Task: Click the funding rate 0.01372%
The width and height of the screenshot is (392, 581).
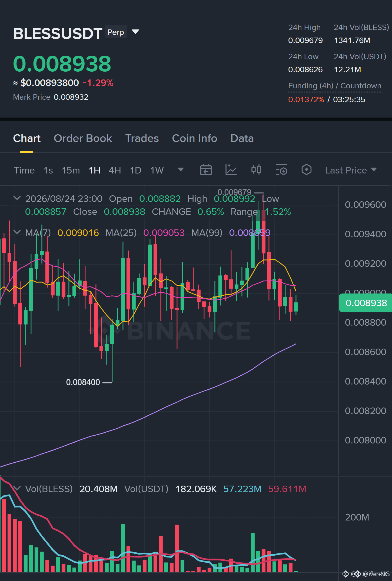Action: coord(306,100)
